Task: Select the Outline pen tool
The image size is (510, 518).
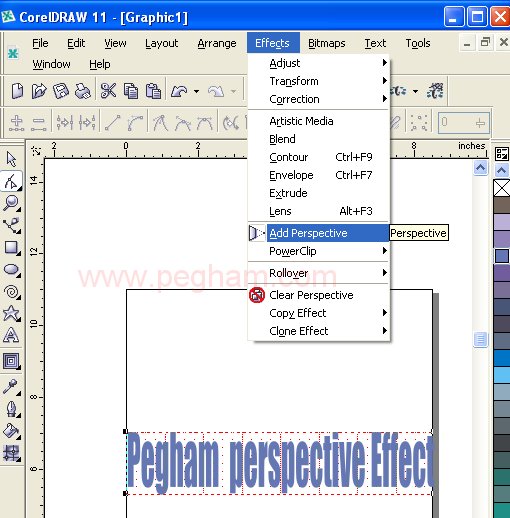Action: click(11, 409)
